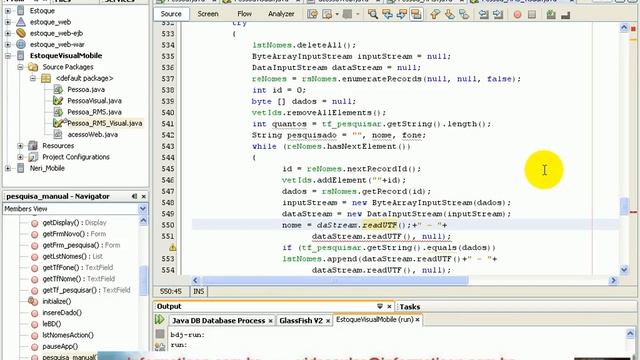640x360 pixels.
Task: Click the Uncomment toolbar icon
Action: click(566, 15)
